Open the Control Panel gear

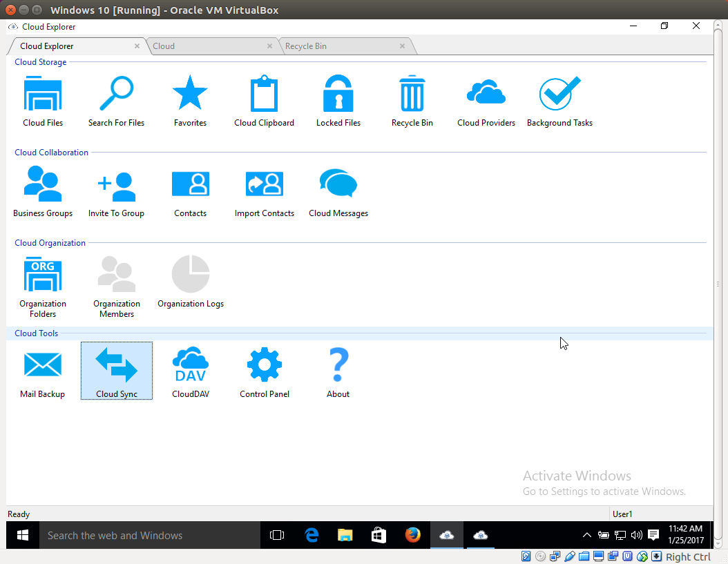pos(264,372)
